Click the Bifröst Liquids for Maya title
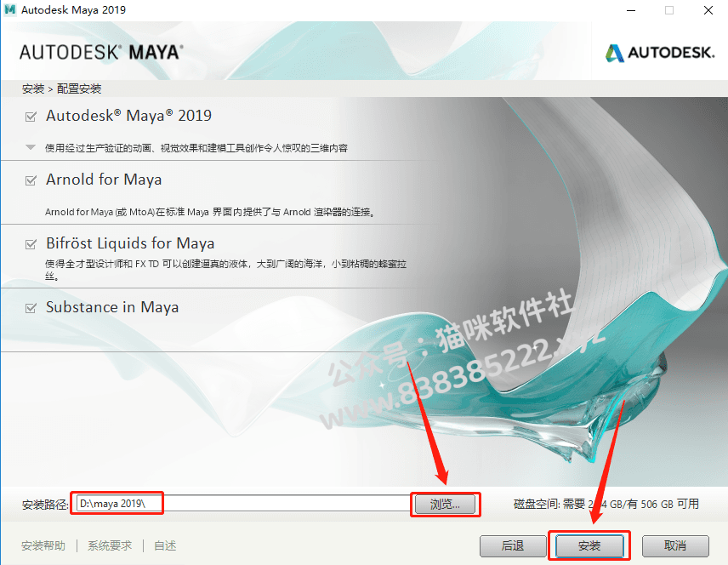This screenshot has height=565, width=728. (130, 243)
